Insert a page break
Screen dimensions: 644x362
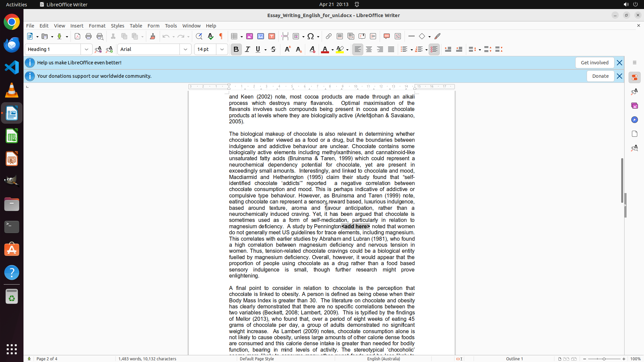(285, 36)
